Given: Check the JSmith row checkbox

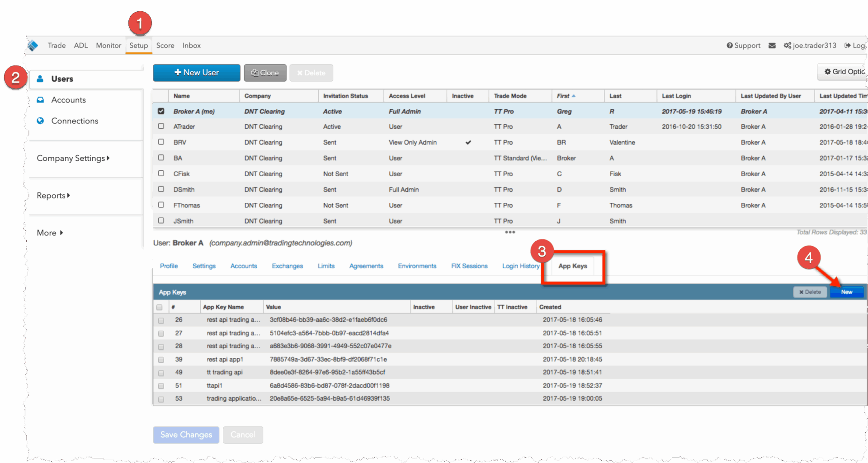Looking at the screenshot, I should click(161, 220).
